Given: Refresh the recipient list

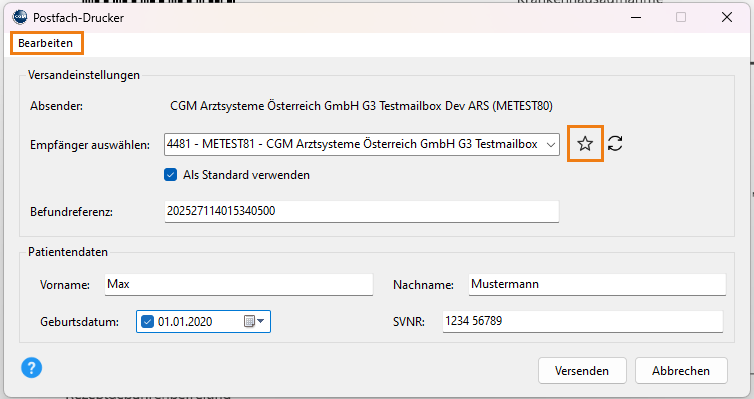Looking at the screenshot, I should (x=615, y=144).
